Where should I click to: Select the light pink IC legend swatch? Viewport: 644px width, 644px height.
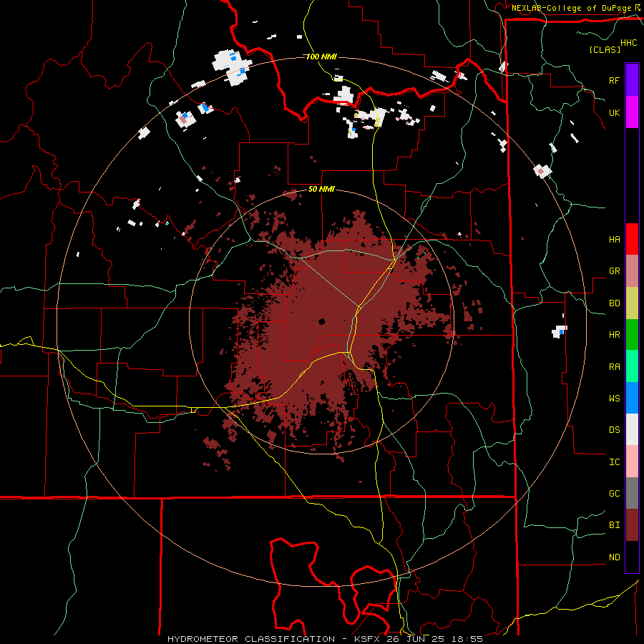(x=632, y=462)
